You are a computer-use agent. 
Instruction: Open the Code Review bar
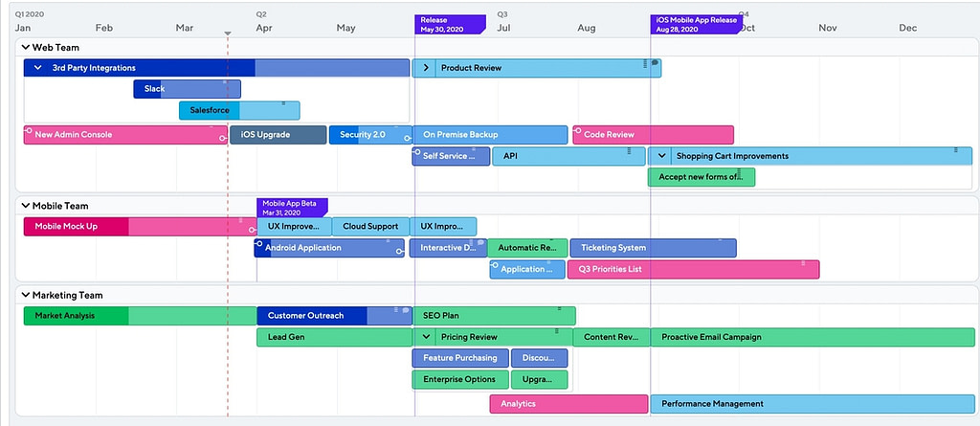pos(653,134)
